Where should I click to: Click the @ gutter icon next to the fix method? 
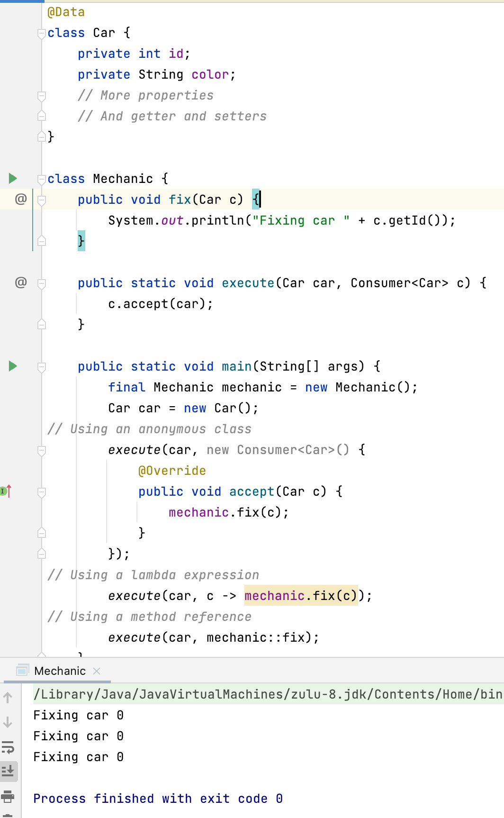coord(21,199)
